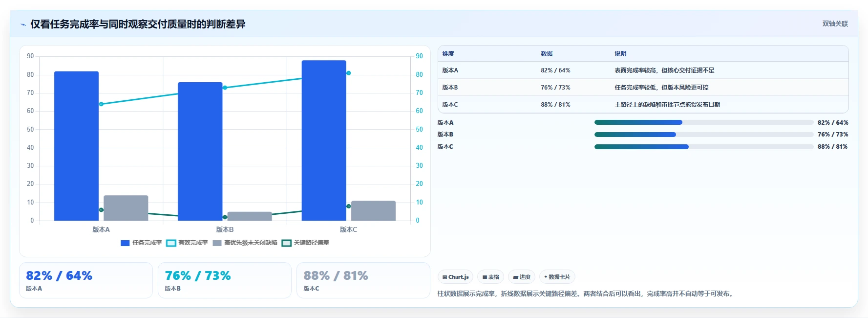Click the green 关键路径偏差 point for 版本C
Viewport: 868px width, 318px height.
(x=348, y=206)
